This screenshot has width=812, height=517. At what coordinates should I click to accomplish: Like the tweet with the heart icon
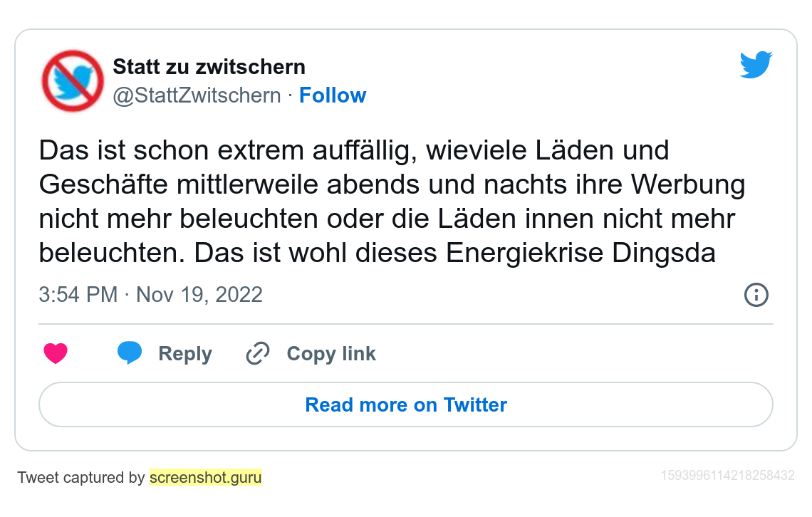[56, 354]
